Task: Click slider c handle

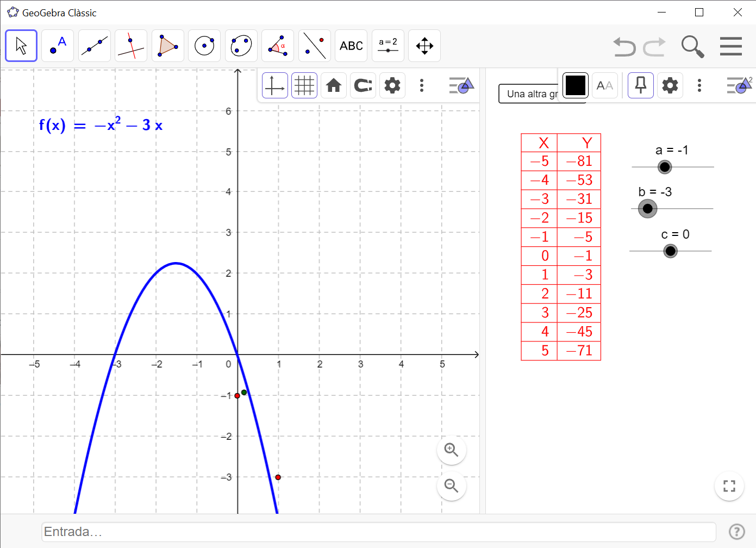Action: 671,251
